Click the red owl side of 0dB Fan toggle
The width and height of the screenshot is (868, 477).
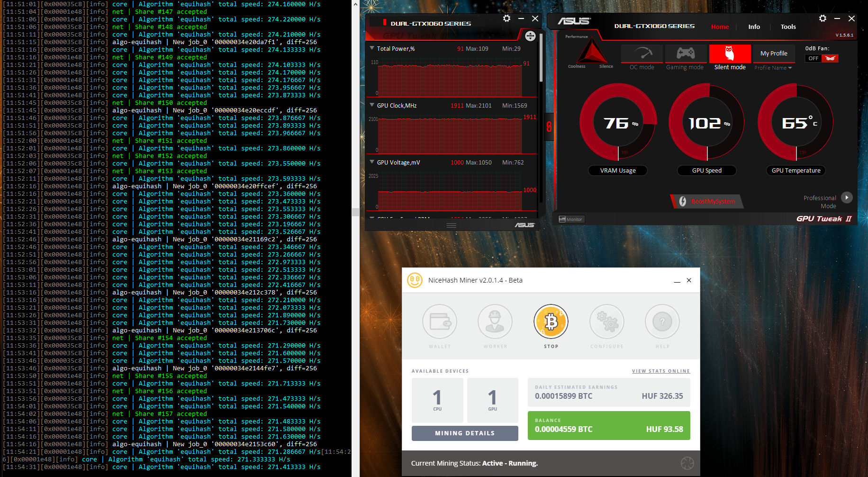point(830,58)
